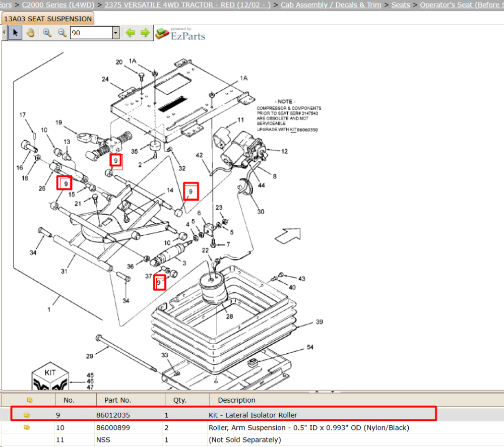Go to next diagram with green right arrow
Screen dimensions: 504x447
pos(145,32)
